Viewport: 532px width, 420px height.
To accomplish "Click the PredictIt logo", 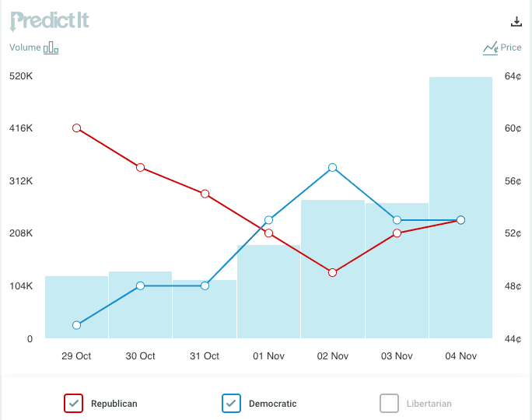I will pyautogui.click(x=50, y=20).
